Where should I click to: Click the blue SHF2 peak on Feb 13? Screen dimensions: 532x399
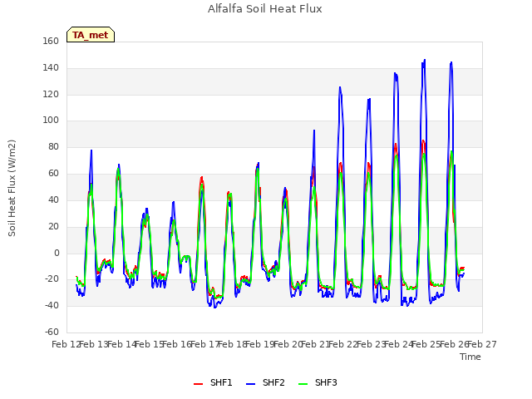click(91, 150)
